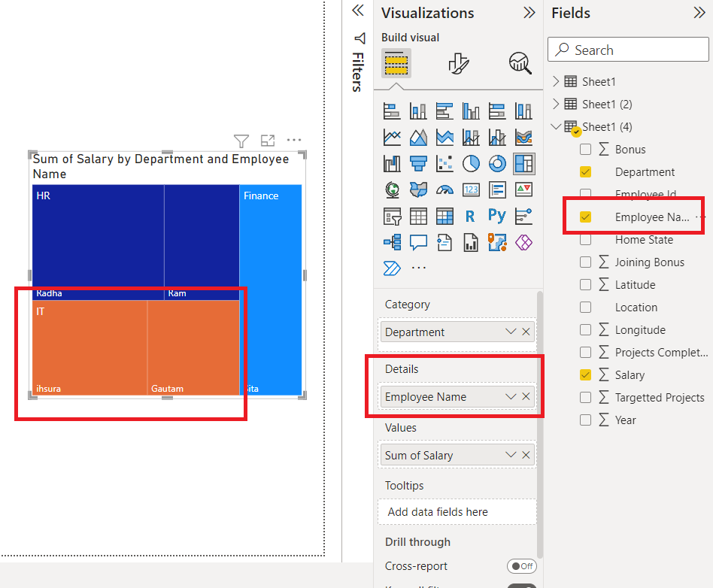The image size is (713, 588).
Task: Select the Scatter chart visual
Action: click(x=444, y=164)
